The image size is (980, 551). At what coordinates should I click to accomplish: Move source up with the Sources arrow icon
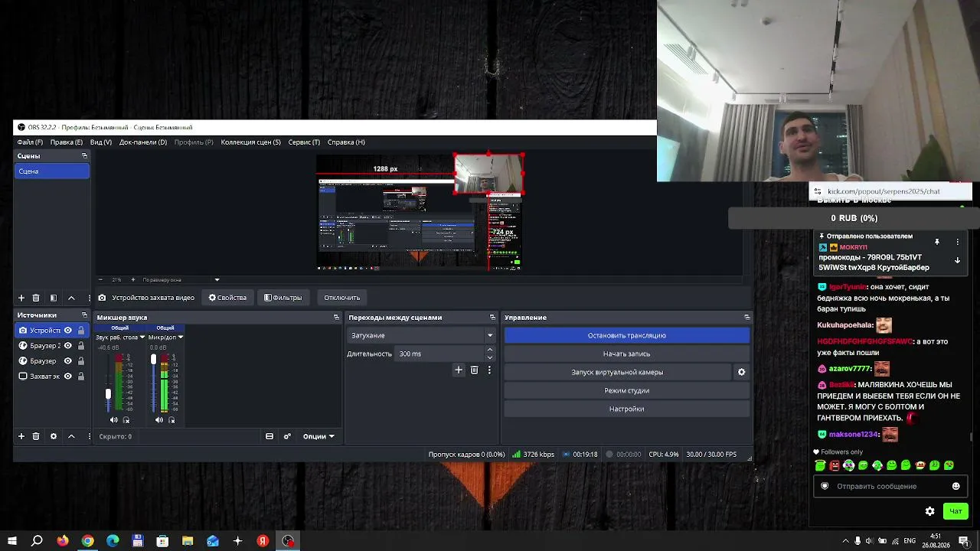click(71, 436)
